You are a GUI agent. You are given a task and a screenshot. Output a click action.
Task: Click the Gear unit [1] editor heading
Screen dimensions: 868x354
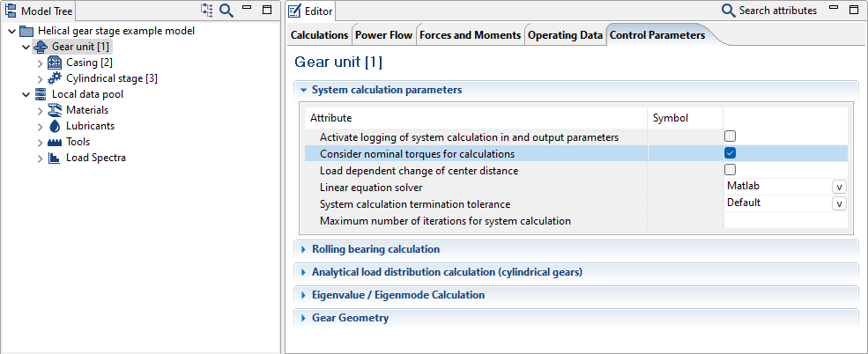pos(338,62)
